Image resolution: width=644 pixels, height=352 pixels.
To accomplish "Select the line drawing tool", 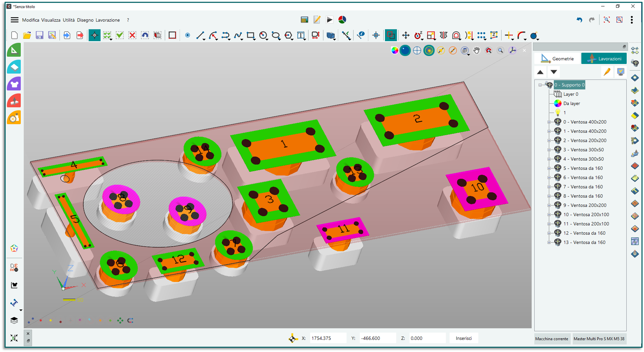I will [200, 35].
